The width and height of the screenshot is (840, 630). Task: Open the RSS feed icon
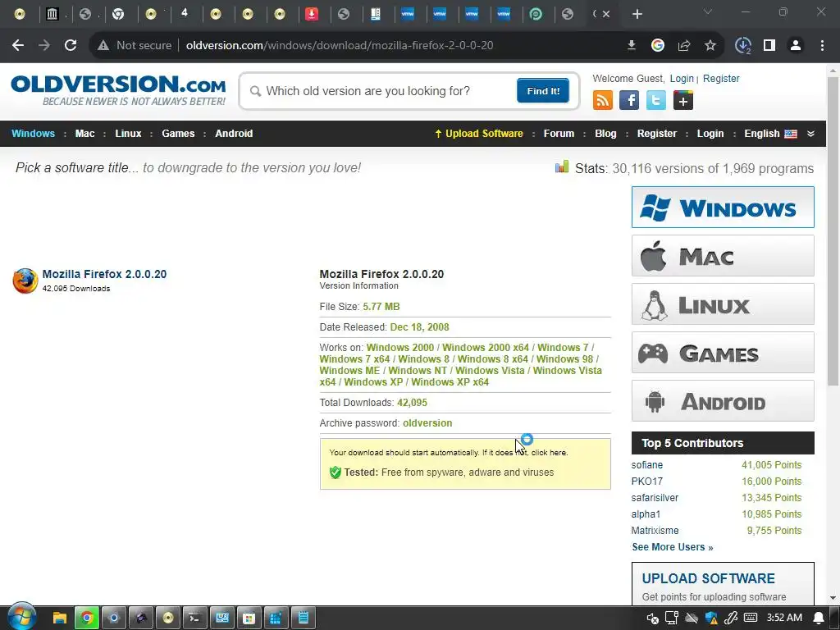[603, 100]
